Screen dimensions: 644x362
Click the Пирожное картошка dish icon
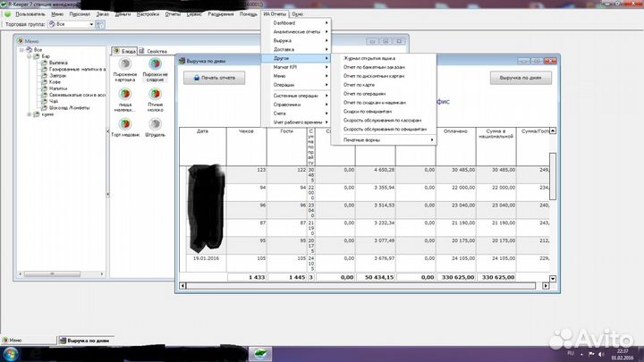tap(125, 65)
